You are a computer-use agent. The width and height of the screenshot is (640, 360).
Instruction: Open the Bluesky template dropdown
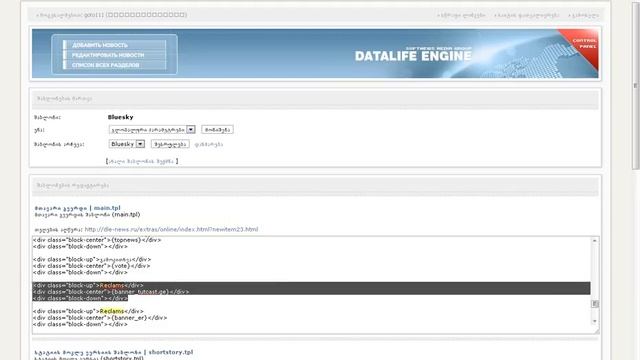[x=127, y=144]
